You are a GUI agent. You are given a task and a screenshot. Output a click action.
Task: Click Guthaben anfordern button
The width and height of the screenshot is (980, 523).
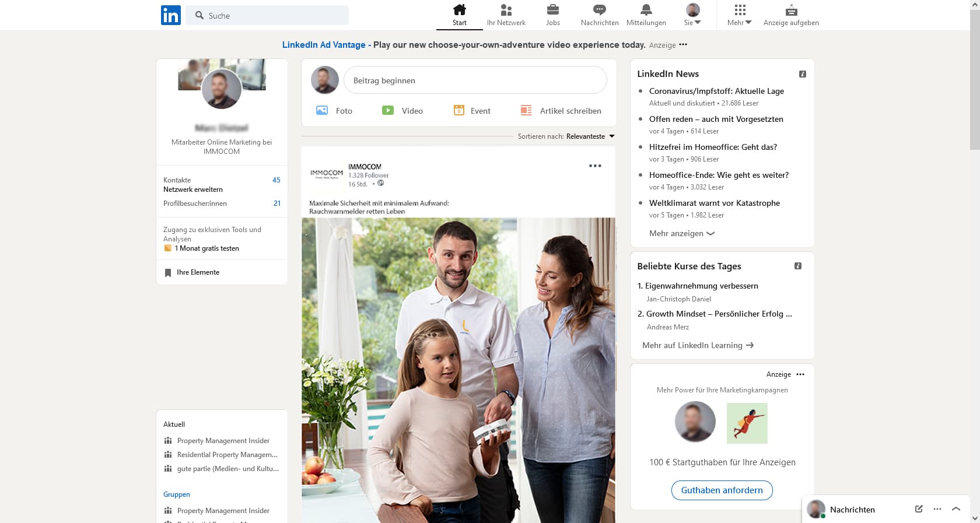[722, 490]
